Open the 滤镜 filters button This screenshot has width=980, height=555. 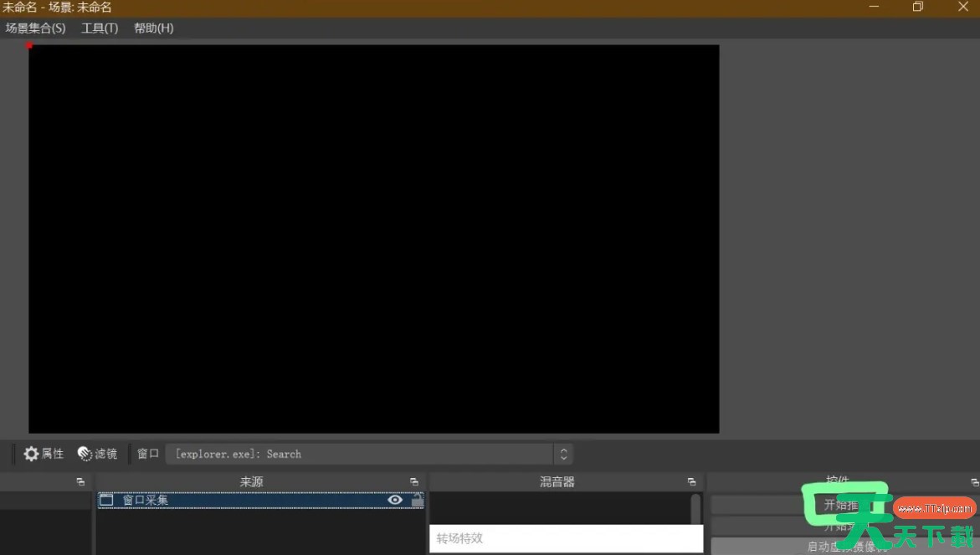(97, 454)
